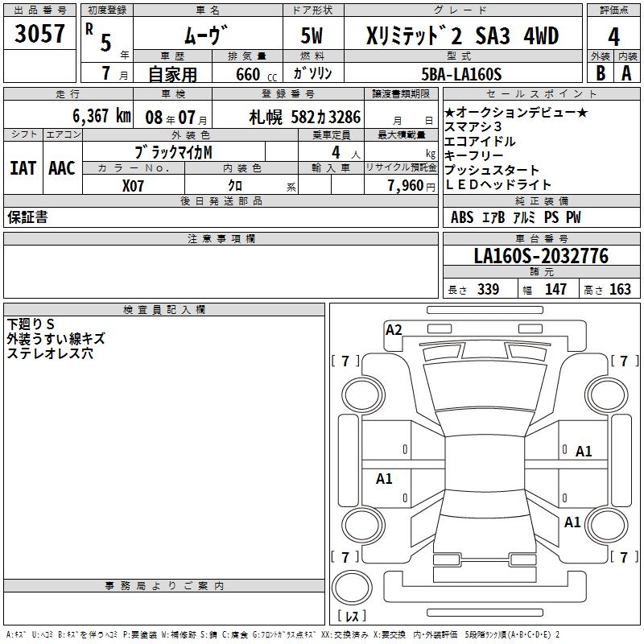Click the 検査員記入欄 section header
Image resolution: width=644 pixels, height=644 pixels.
pyautogui.click(x=164, y=310)
